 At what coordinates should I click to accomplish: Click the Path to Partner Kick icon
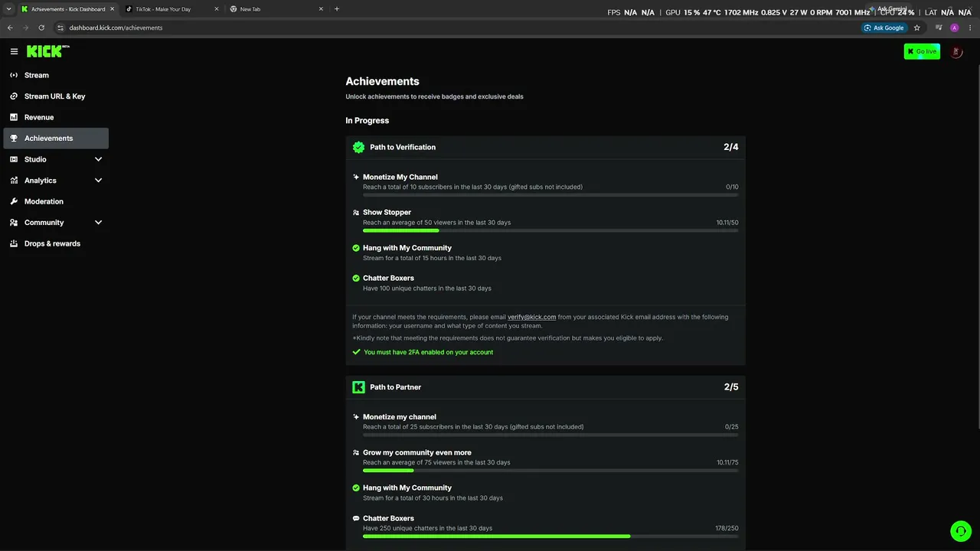pyautogui.click(x=358, y=387)
